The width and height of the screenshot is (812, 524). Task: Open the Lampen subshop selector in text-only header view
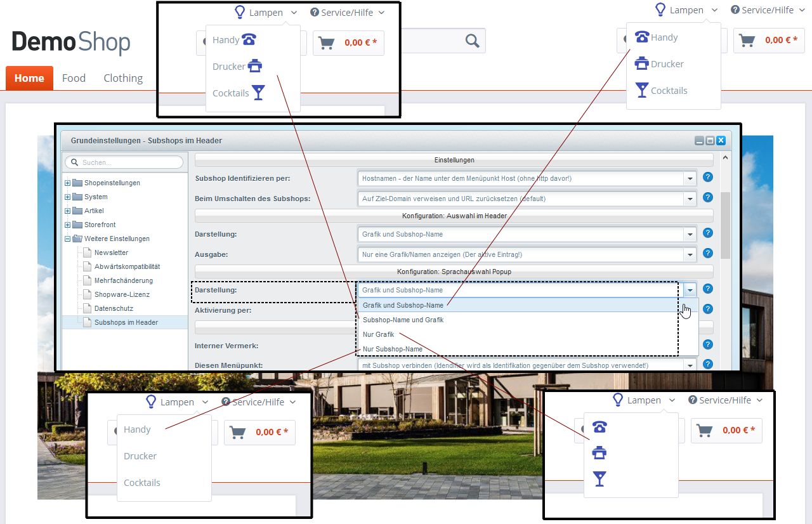(x=177, y=402)
